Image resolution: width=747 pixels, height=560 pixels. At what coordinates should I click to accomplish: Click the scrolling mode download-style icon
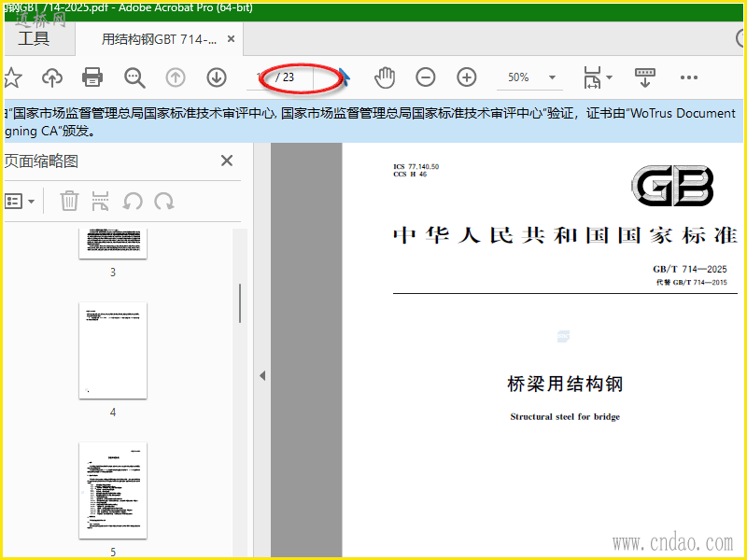pyautogui.click(x=645, y=77)
